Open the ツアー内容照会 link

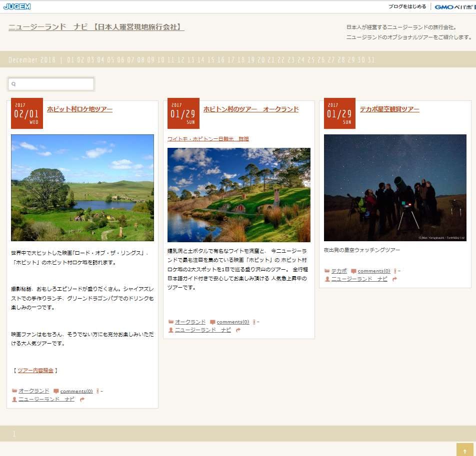coord(35,371)
